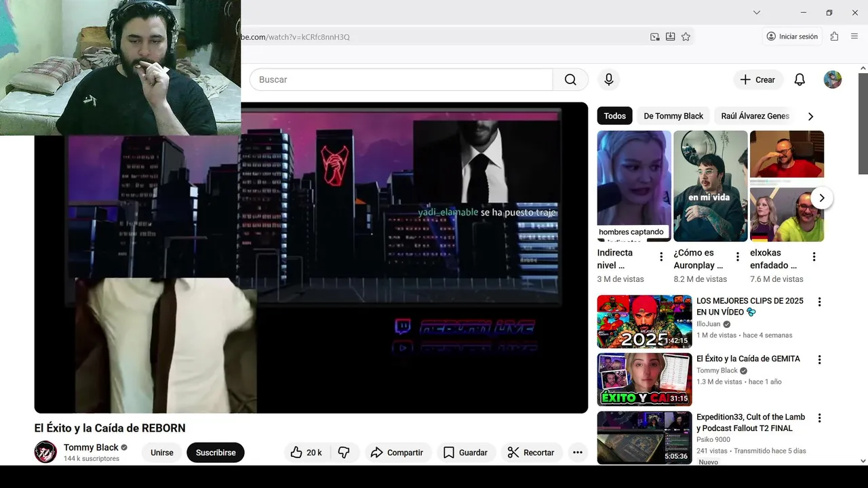Click the browser address bar URL
This screenshot has height=488, width=868.
[295, 37]
